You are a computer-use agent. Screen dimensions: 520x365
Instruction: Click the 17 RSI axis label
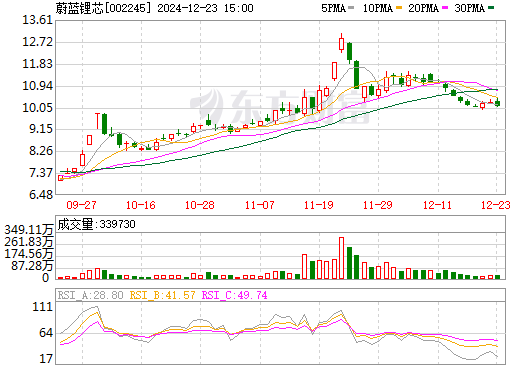pos(46,359)
